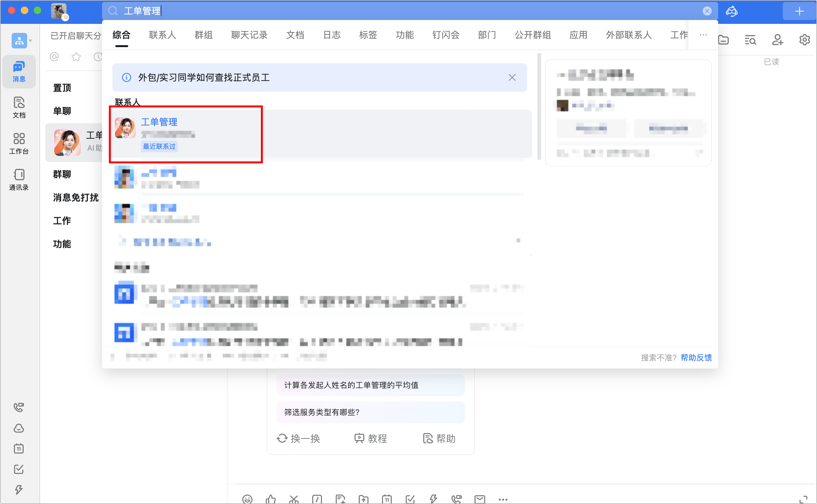The height and width of the screenshot is (504, 817).
Task: Filter by @ mentions icon
Action: pyautogui.click(x=54, y=57)
